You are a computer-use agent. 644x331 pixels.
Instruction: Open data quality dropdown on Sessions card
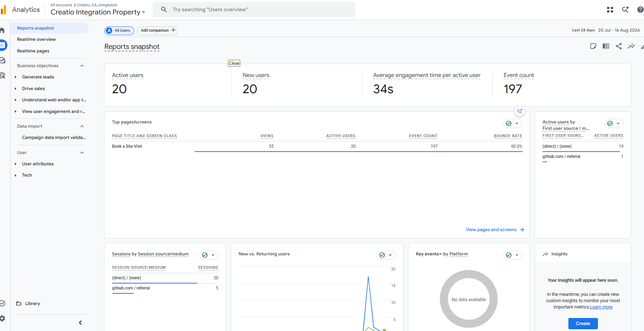coord(209,255)
